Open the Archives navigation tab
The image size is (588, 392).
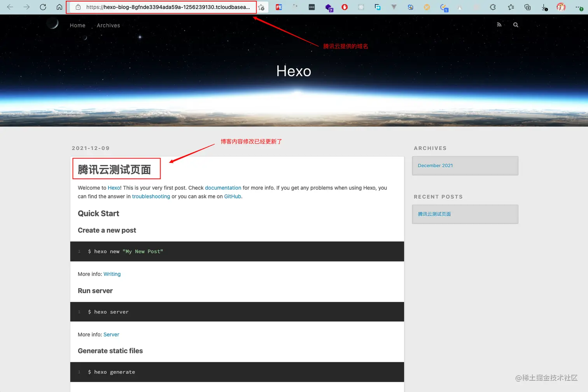108,25
